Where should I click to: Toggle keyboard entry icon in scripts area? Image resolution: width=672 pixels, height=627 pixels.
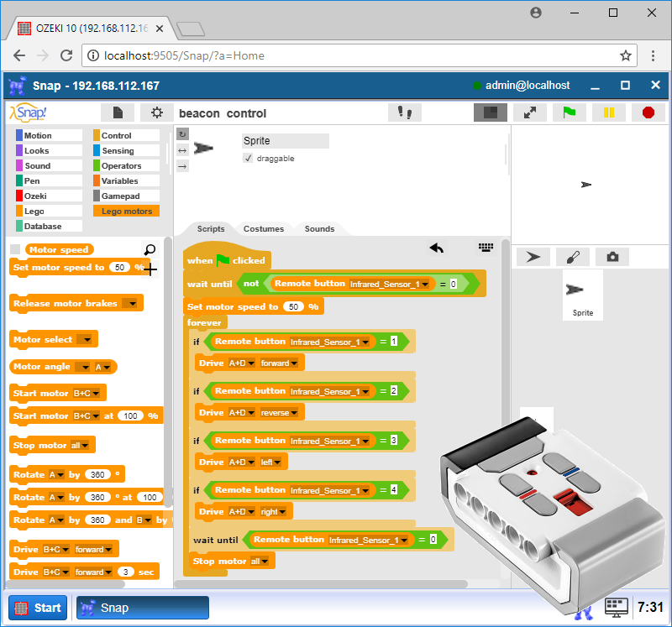486,247
